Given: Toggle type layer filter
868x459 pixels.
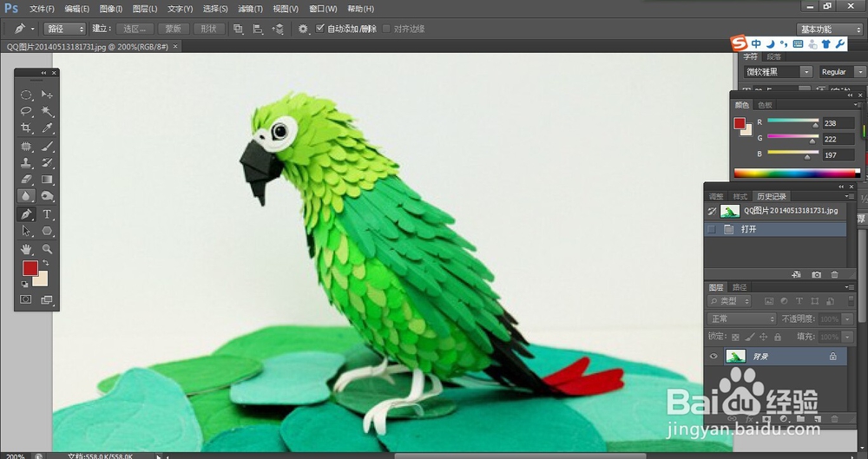Looking at the screenshot, I should tap(799, 301).
